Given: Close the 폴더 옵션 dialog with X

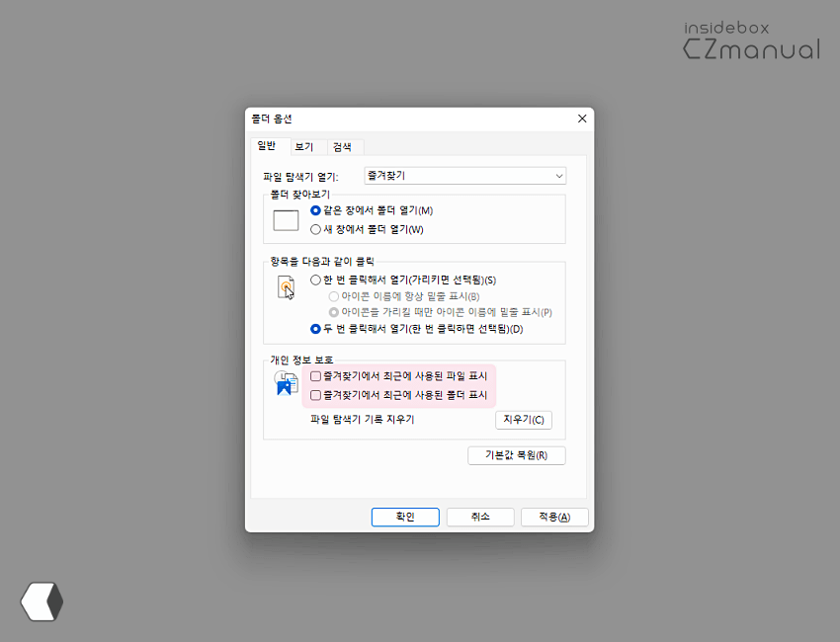Looking at the screenshot, I should [582, 118].
